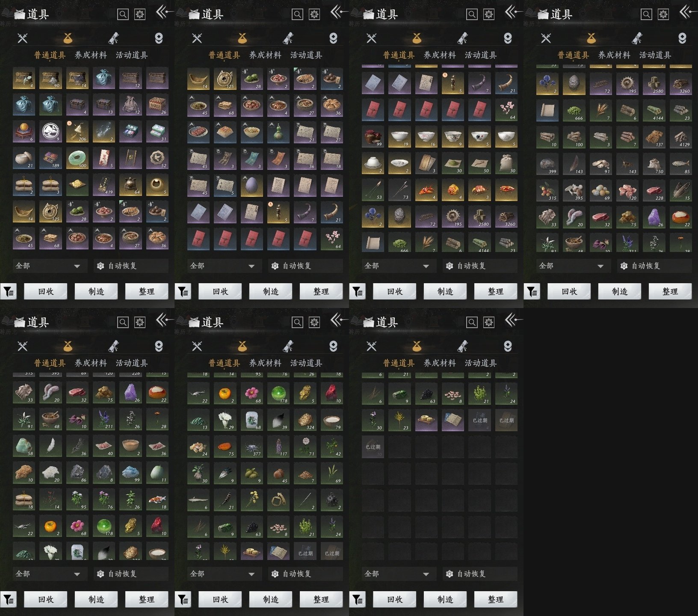Switch to 活动道具 tab in the treasure-chest panel
Screen dimensions: 698x616
(x=132, y=55)
